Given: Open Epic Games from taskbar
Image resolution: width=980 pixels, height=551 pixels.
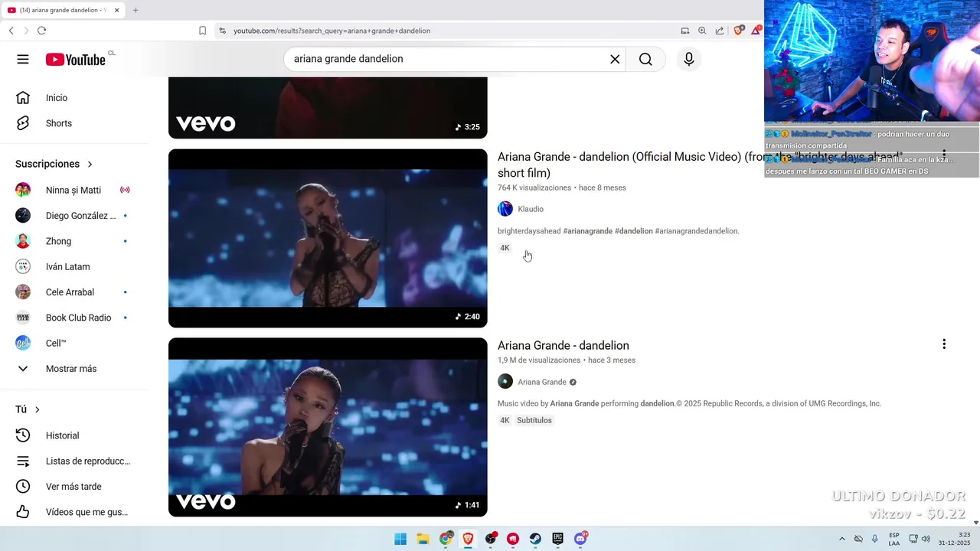Looking at the screenshot, I should tap(558, 539).
